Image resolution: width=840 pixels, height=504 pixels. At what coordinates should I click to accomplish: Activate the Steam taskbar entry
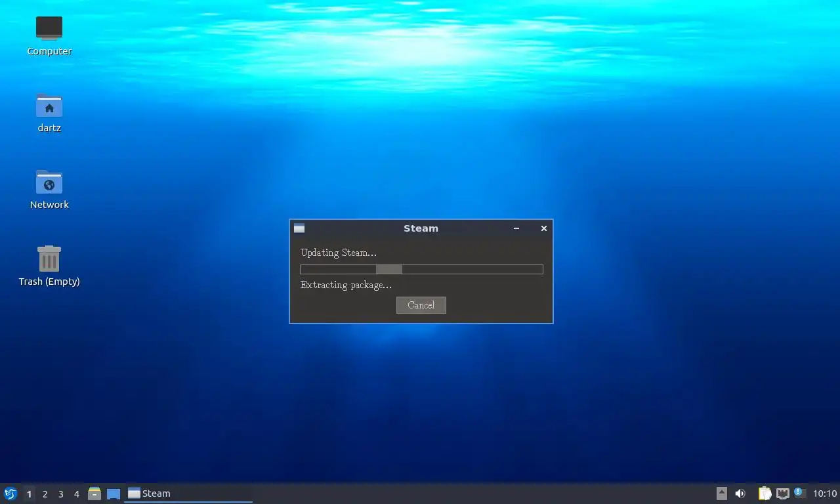tap(188, 493)
